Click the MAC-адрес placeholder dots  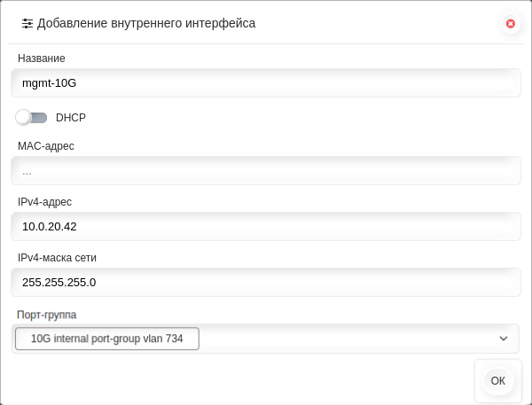coord(27,173)
